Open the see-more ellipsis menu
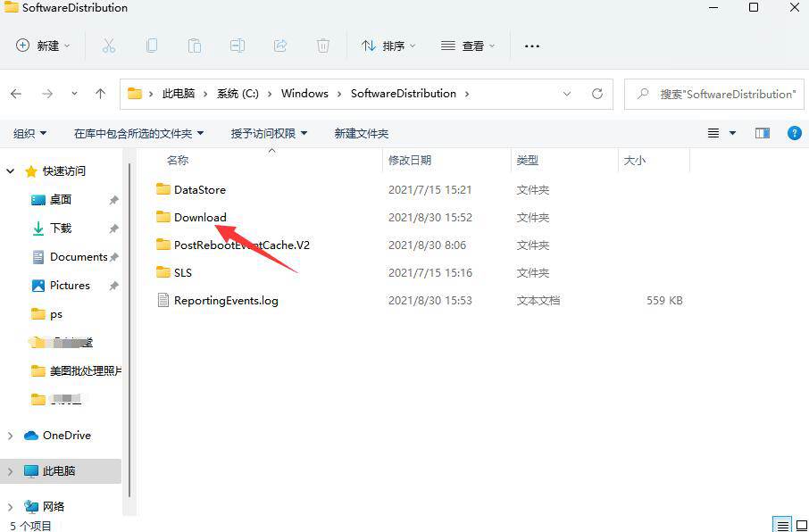The width and height of the screenshot is (809, 532). point(531,46)
